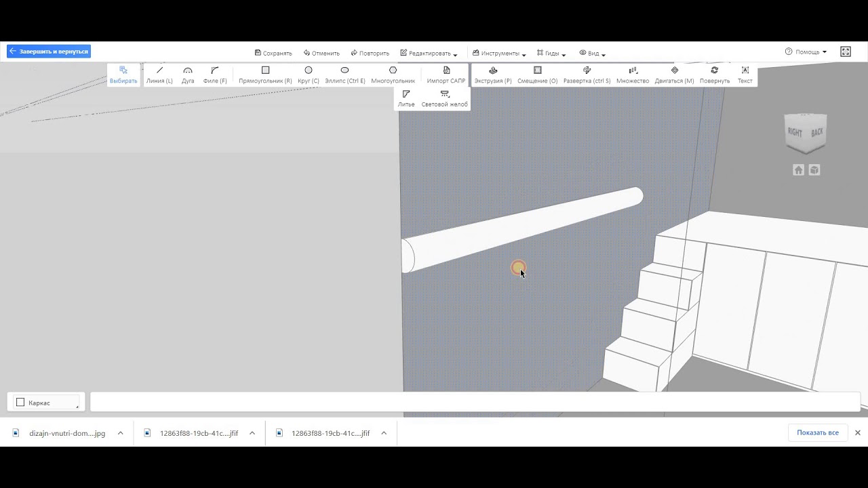Select the Выбирать (Select) tool
Screen dimensions: 868x488
click(x=123, y=75)
